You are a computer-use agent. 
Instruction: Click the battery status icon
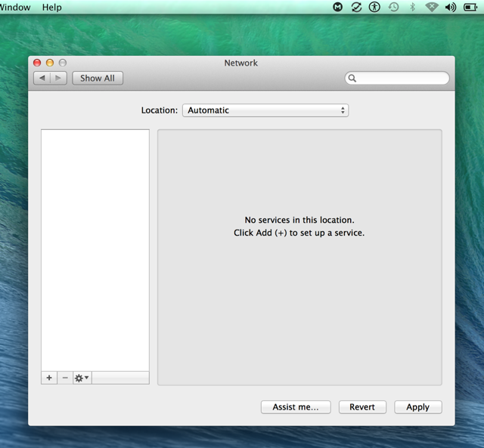coord(470,7)
